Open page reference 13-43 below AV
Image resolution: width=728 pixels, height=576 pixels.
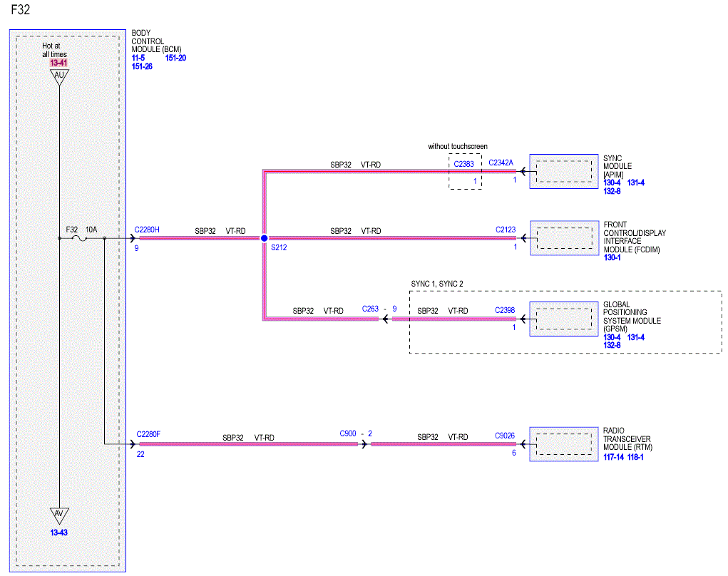(x=59, y=533)
